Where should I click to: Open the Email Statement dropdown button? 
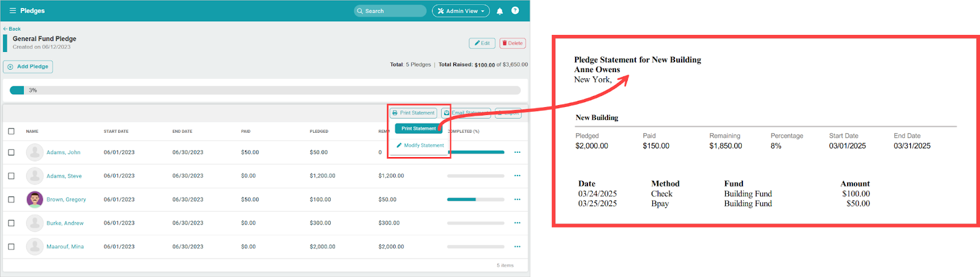(x=466, y=113)
